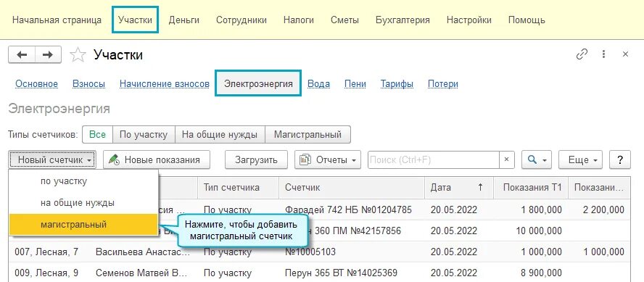
Task: Click Новые показания button
Action: click(157, 159)
